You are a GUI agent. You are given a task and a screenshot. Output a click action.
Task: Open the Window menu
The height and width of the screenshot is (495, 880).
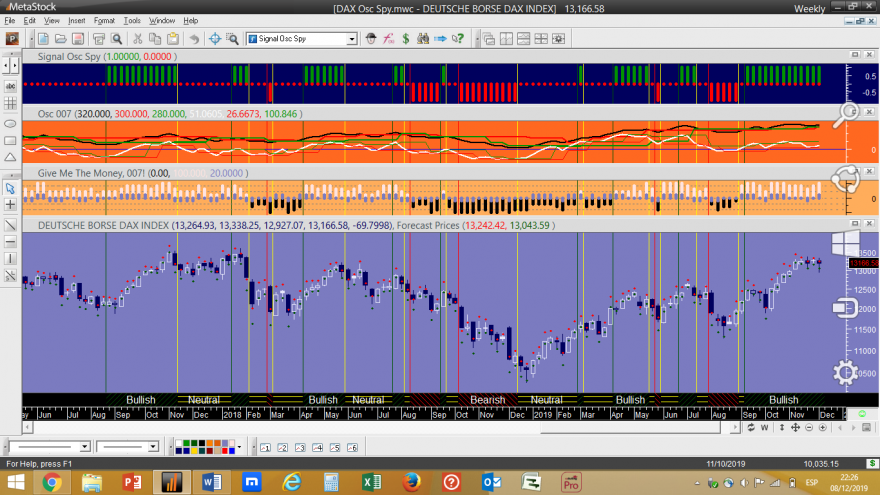(162, 21)
